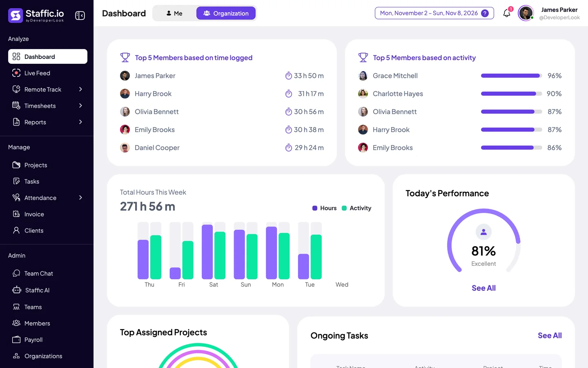Switch to the Organization view
Viewport: 588px width, 368px height.
(x=226, y=13)
